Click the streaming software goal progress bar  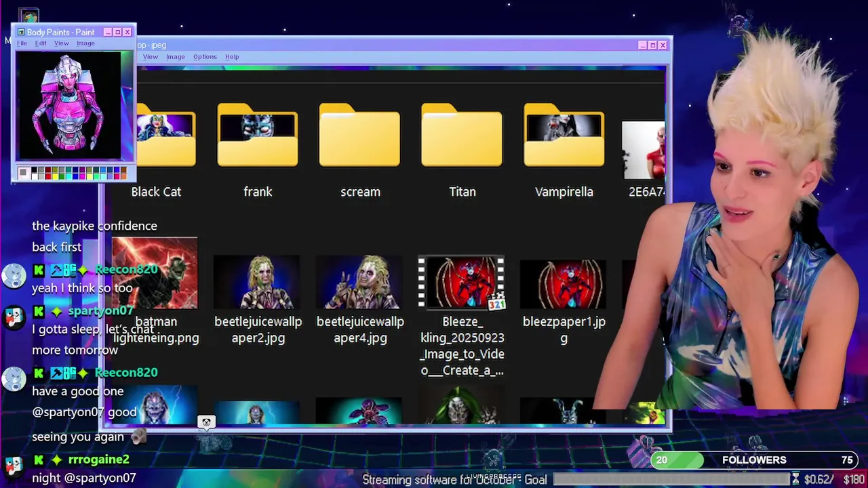pyautogui.click(x=673, y=480)
